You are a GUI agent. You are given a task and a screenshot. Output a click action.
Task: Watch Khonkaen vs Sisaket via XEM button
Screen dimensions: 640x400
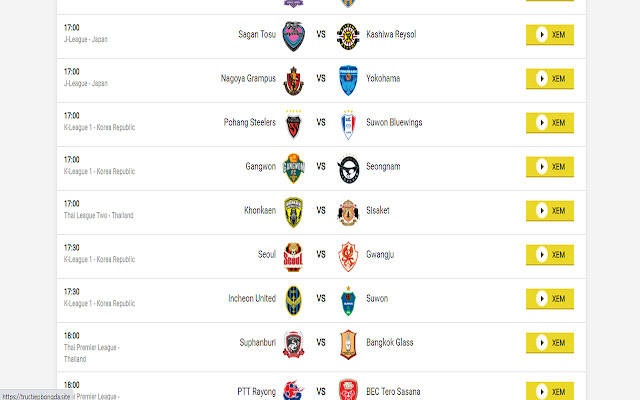(x=550, y=211)
